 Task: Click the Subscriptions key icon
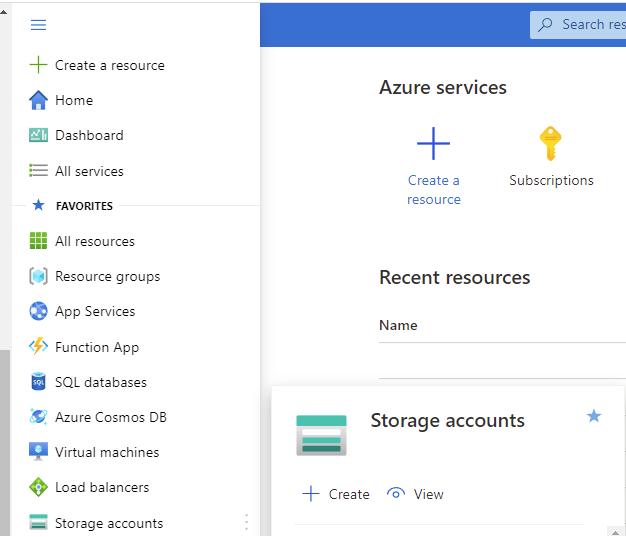(551, 144)
